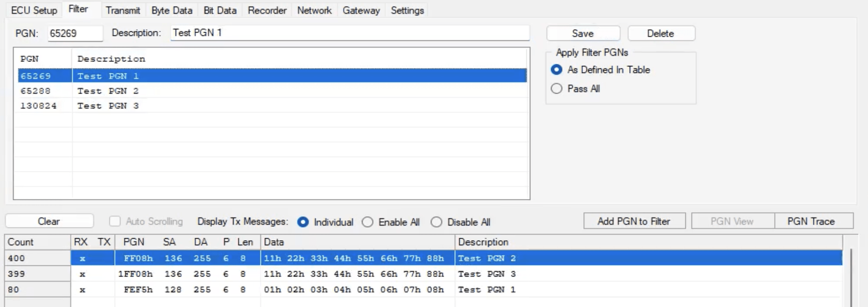
Task: Go to the Network tab
Action: (x=314, y=10)
